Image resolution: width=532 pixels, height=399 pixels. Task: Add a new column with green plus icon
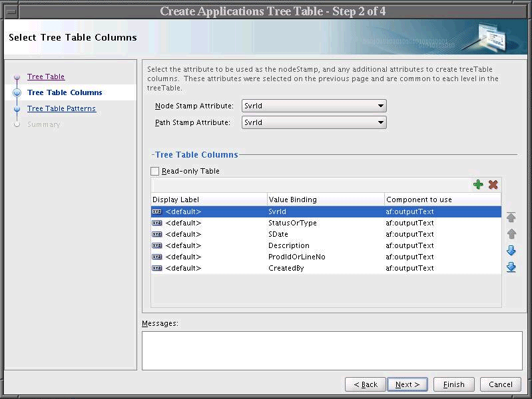pos(478,184)
